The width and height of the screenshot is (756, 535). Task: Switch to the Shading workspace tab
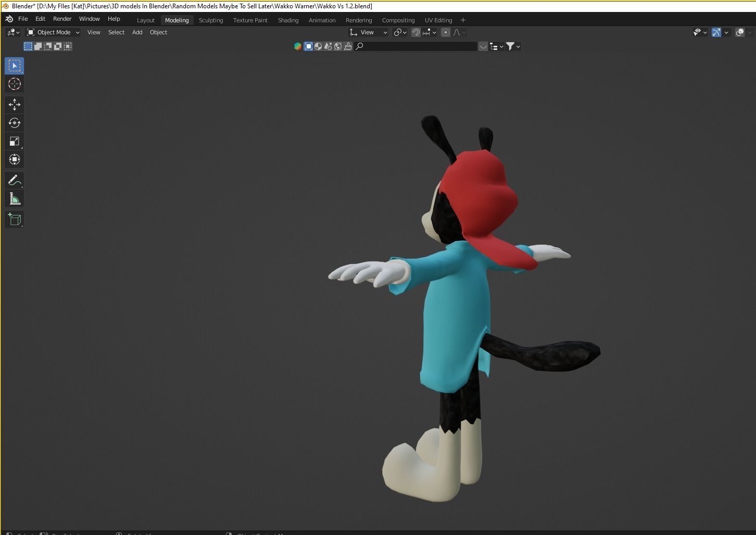coord(288,20)
